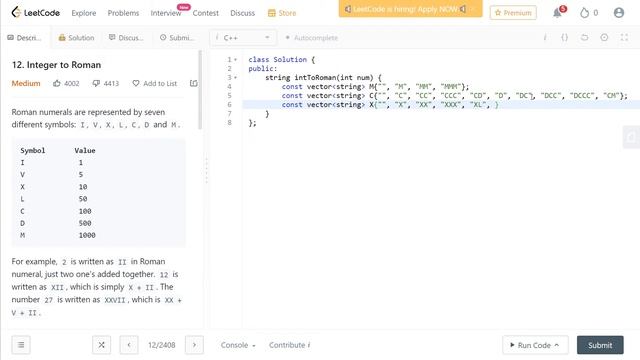Open the Contest menu
The height and width of the screenshot is (360, 640).
(206, 13)
